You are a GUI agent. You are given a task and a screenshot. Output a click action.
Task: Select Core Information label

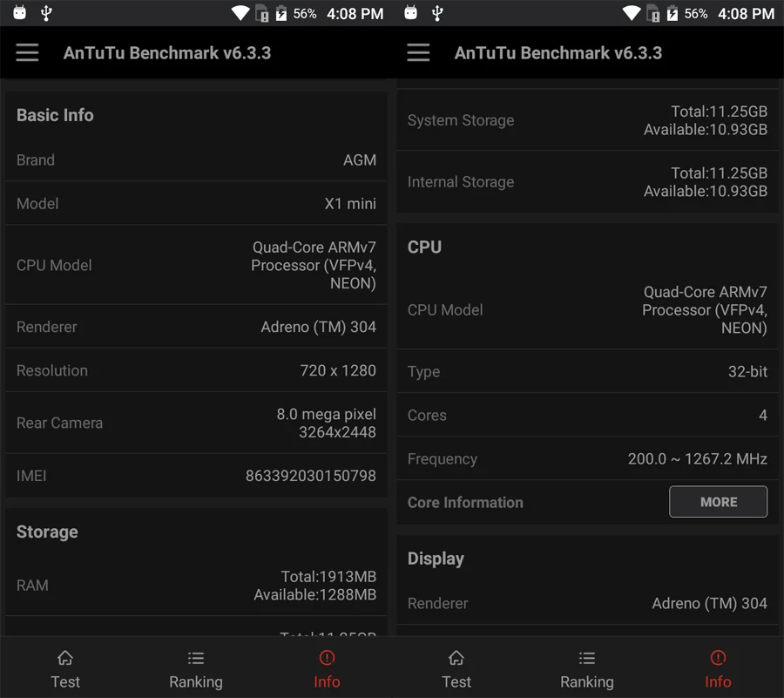point(465,502)
